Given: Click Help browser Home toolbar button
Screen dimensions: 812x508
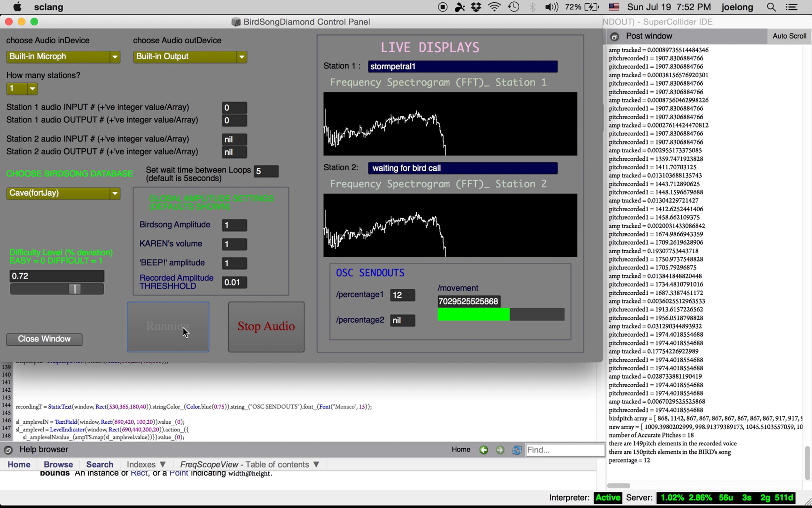Looking at the screenshot, I should [x=461, y=450].
